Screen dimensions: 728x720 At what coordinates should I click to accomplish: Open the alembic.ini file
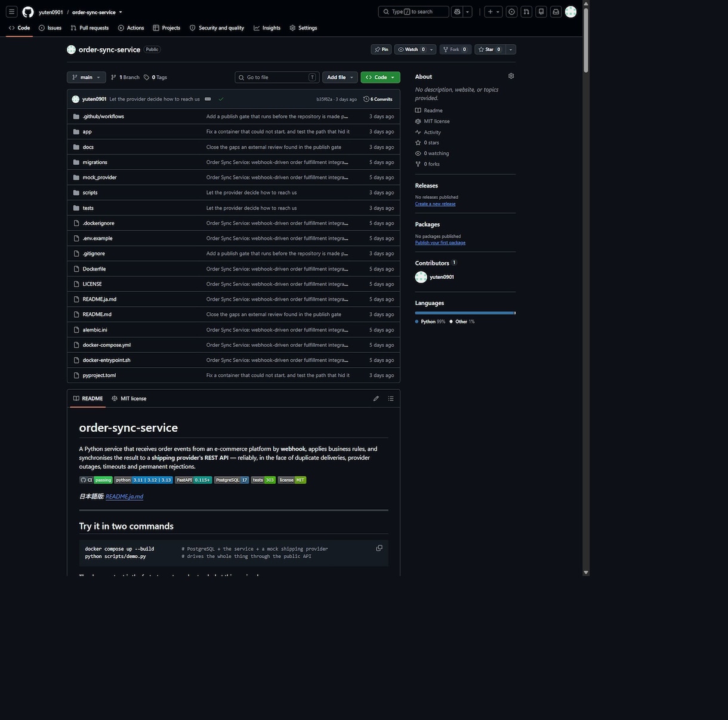(95, 330)
